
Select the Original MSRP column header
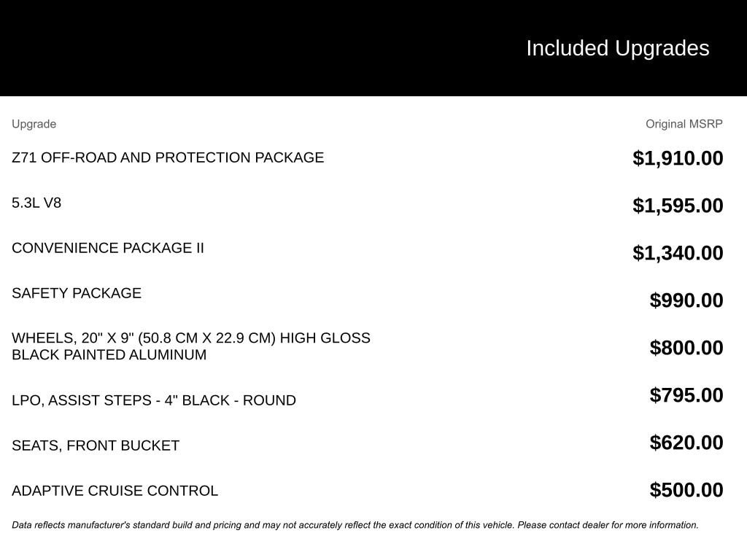pyautogui.click(x=684, y=124)
